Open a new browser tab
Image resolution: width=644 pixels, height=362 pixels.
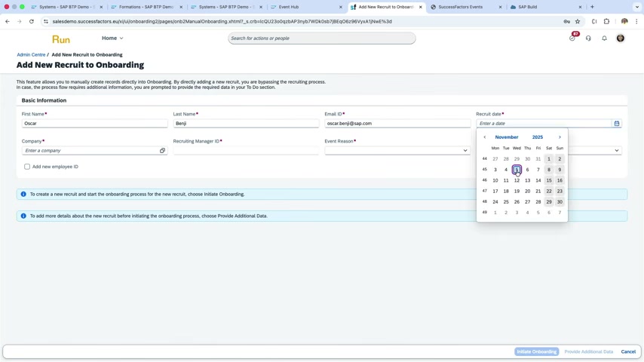point(592,7)
